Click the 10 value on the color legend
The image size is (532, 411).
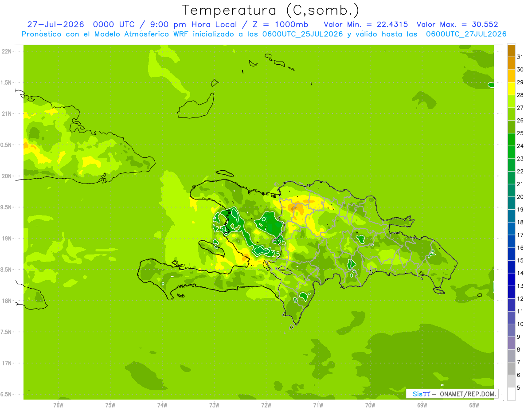520,324
